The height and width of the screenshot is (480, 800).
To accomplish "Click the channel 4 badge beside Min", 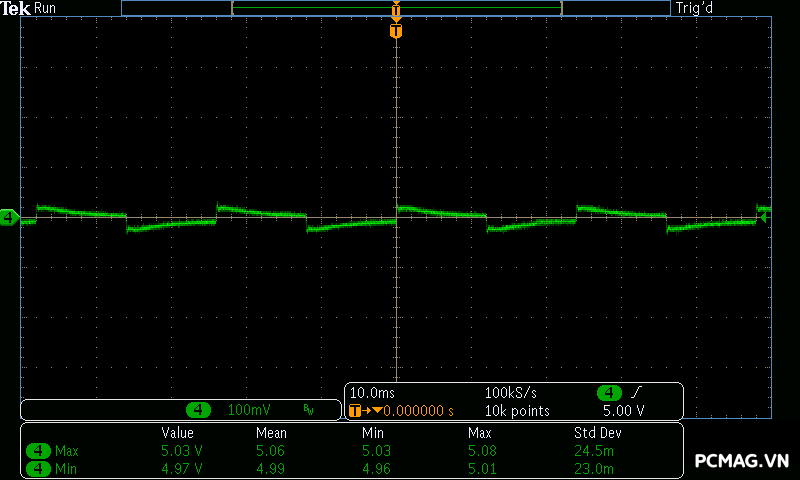I will [x=39, y=468].
